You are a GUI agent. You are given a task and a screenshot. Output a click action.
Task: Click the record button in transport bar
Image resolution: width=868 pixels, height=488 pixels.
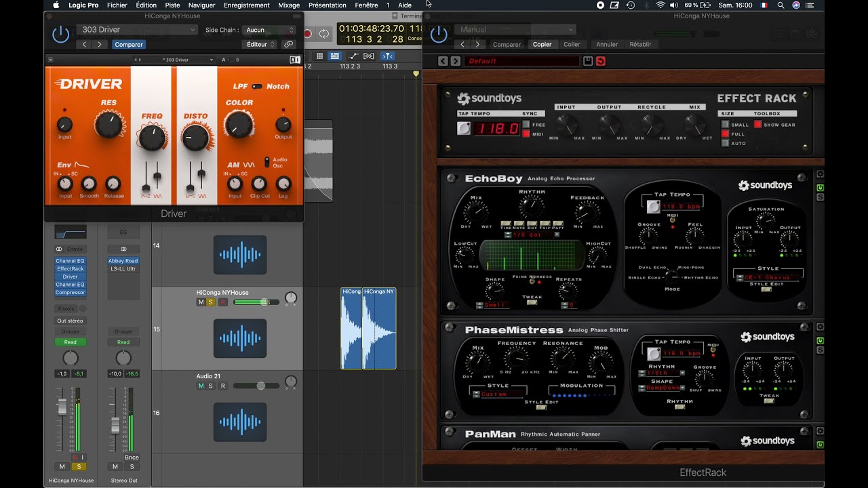[x=308, y=33]
